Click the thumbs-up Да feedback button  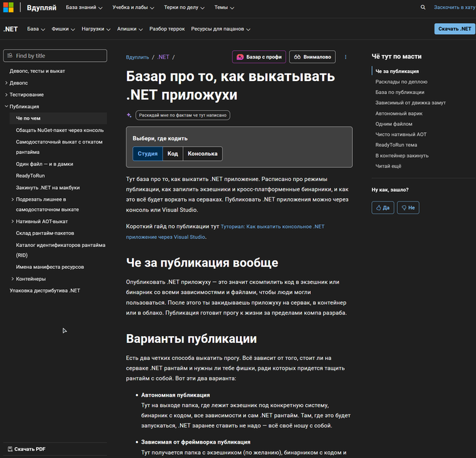click(x=382, y=208)
